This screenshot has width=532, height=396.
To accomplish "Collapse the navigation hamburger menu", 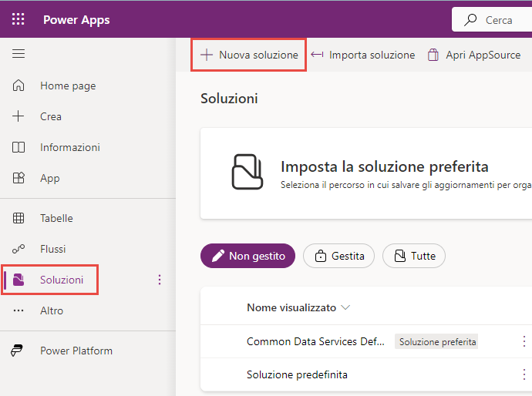I will pyautogui.click(x=19, y=54).
